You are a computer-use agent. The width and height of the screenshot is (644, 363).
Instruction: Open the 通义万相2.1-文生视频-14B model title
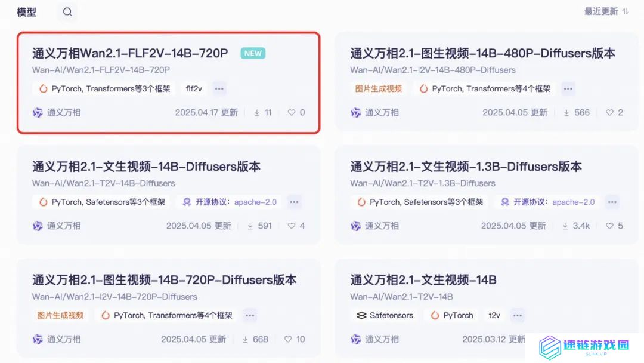point(423,281)
